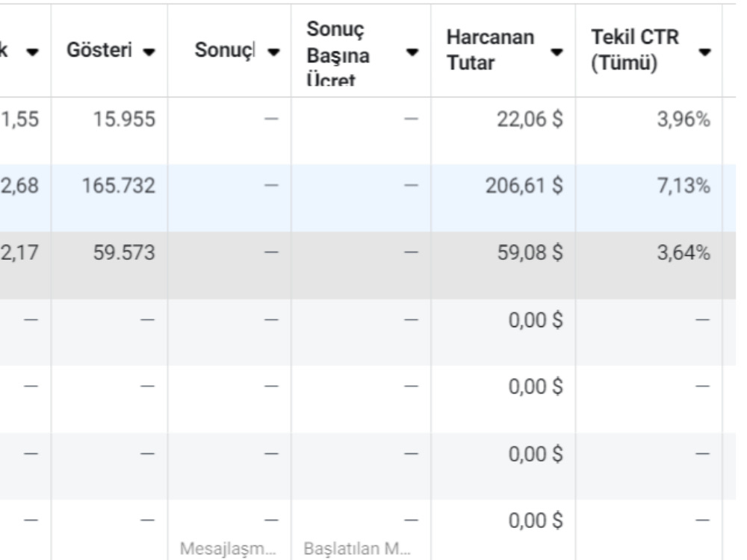Sort by the Gösteri column header
The height and width of the screenshot is (560, 747).
(x=99, y=50)
